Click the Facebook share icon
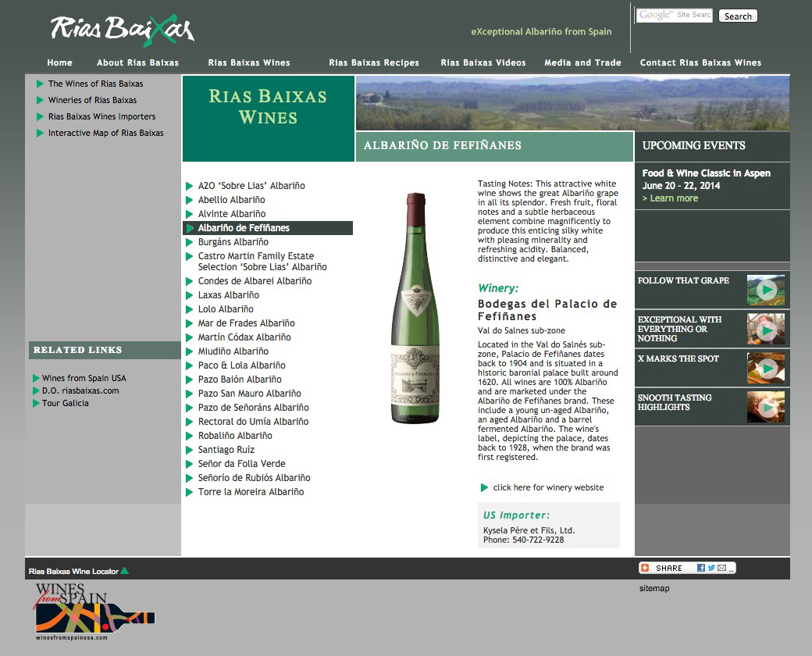This screenshot has width=812, height=656. pos(700,568)
